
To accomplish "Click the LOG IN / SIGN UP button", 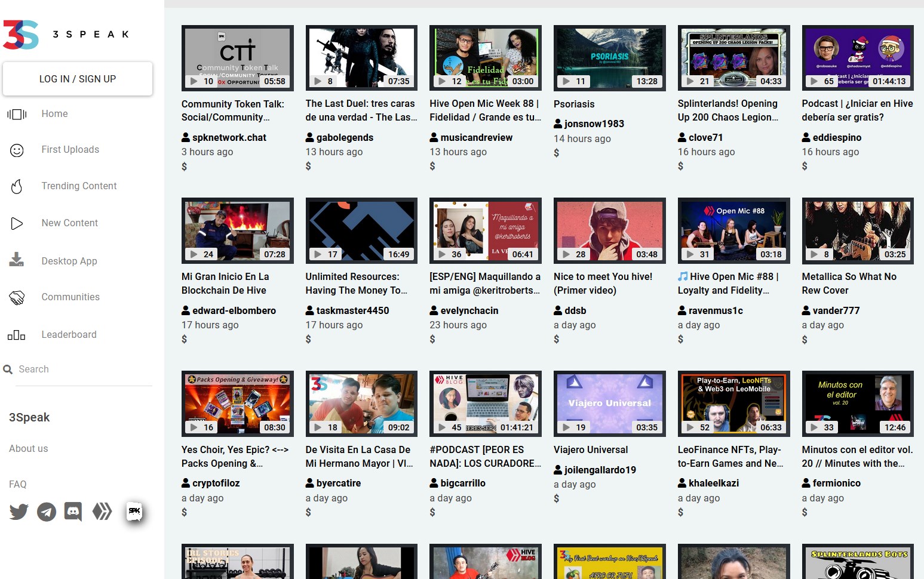I will 78,79.
